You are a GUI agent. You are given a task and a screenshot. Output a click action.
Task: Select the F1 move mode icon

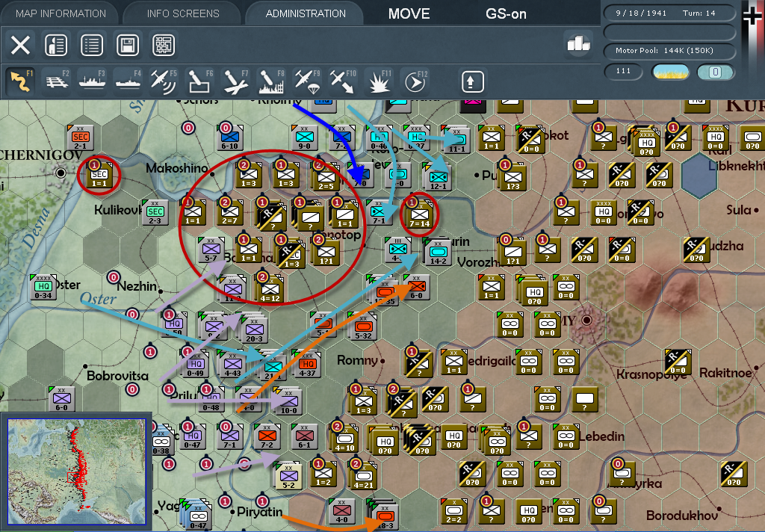pos(20,81)
